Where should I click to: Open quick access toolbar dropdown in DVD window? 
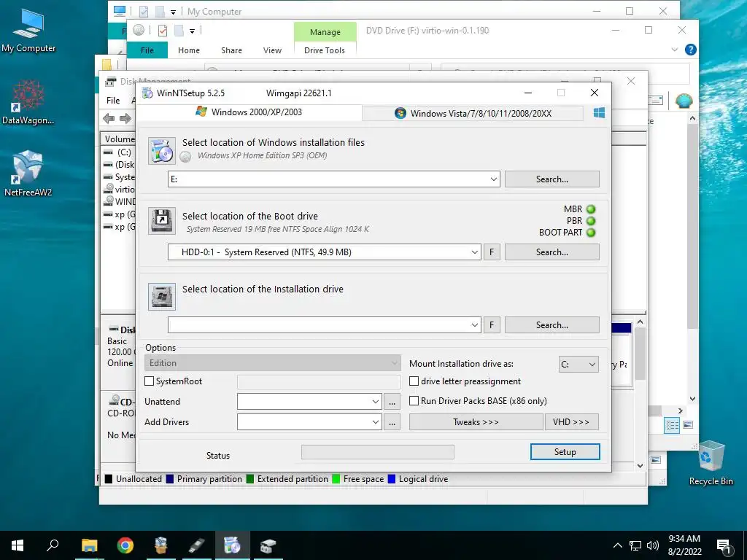[x=192, y=31]
